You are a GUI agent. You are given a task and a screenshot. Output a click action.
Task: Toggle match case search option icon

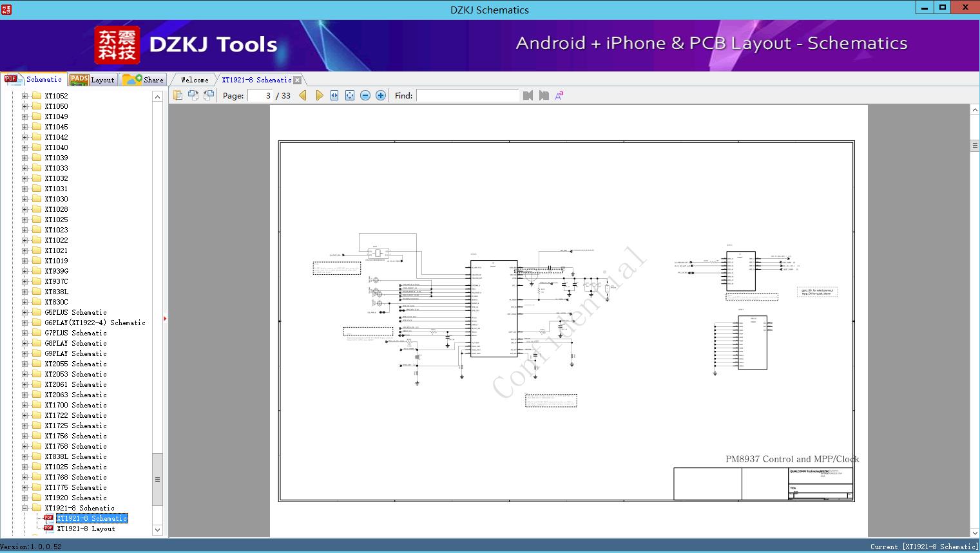pyautogui.click(x=559, y=95)
